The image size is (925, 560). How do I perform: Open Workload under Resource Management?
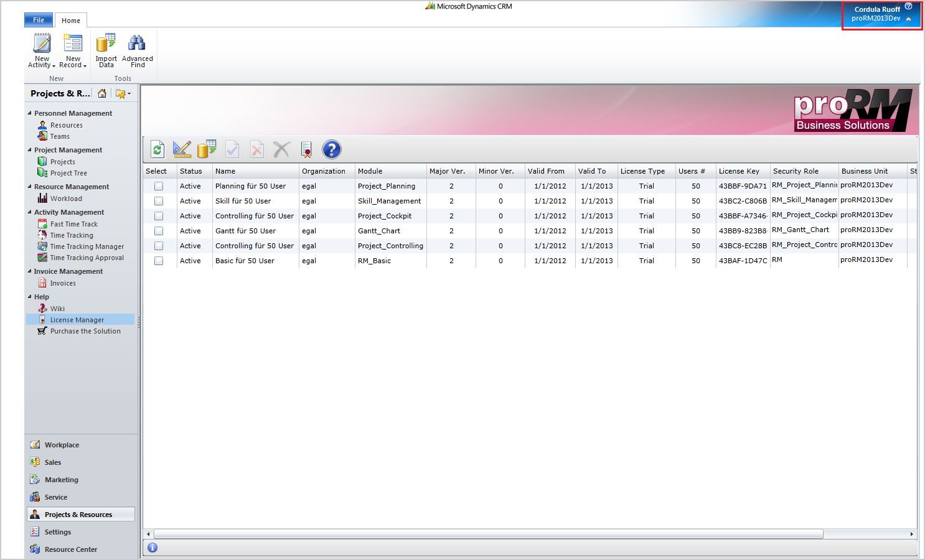[66, 198]
